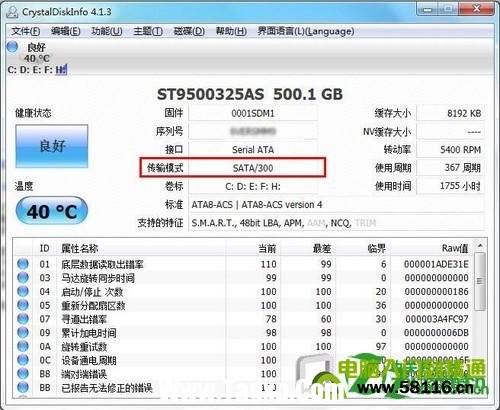Click the scrollbar up arrow in attribute list
The width and height of the screenshot is (500, 410).
tap(480, 246)
